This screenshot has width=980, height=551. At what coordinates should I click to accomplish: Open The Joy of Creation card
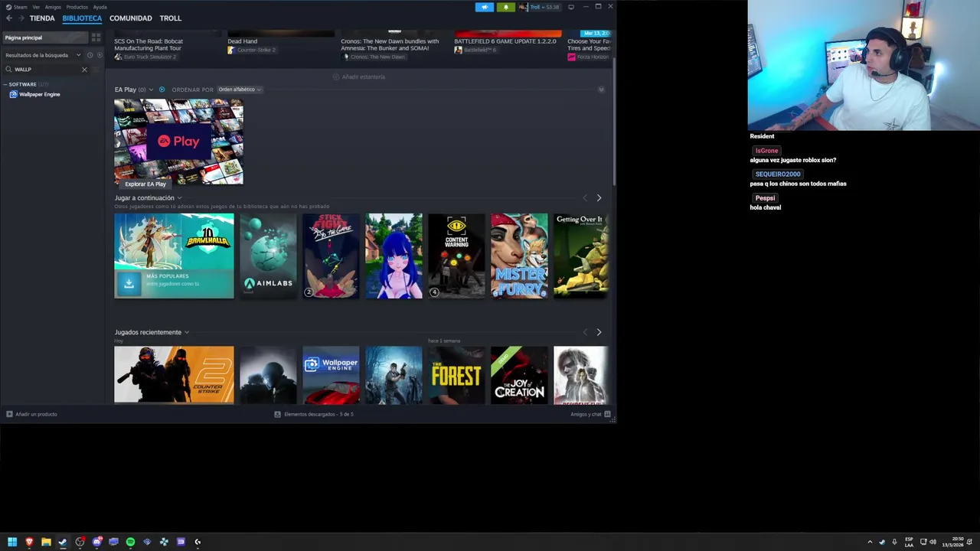[519, 375]
